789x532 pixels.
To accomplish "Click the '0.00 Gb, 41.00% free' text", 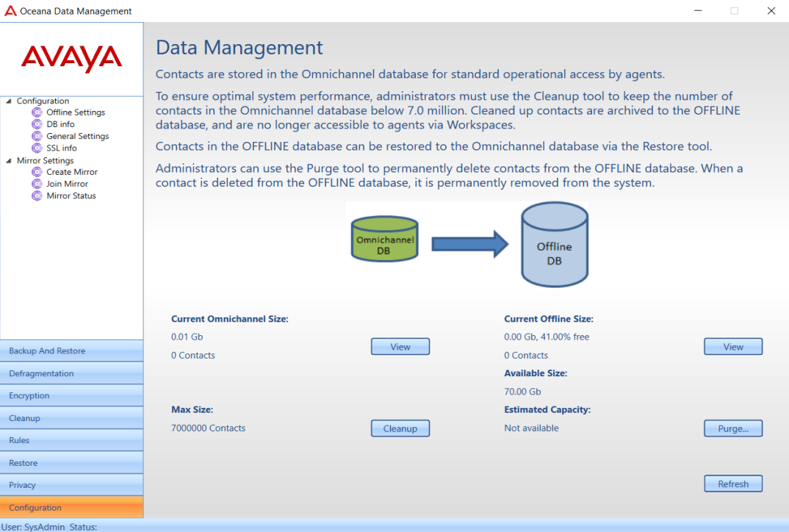I will 547,337.
